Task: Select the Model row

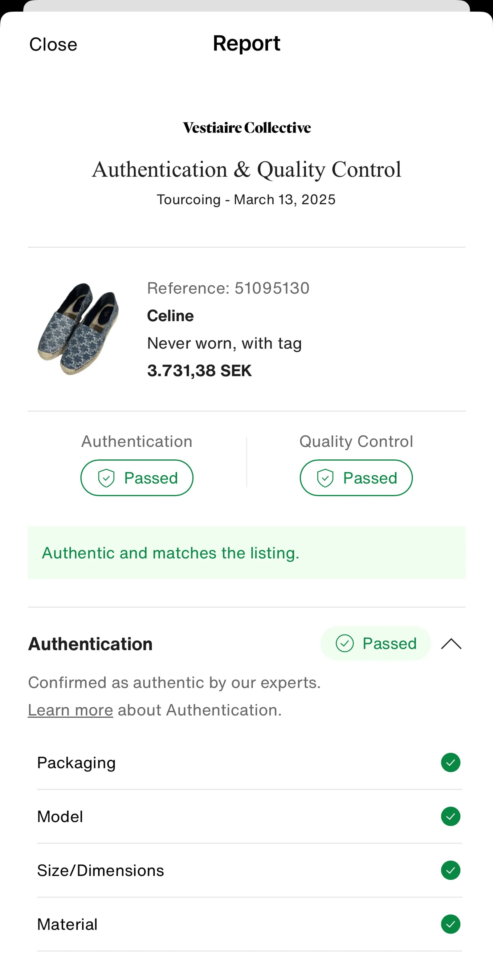Action: pos(228,816)
